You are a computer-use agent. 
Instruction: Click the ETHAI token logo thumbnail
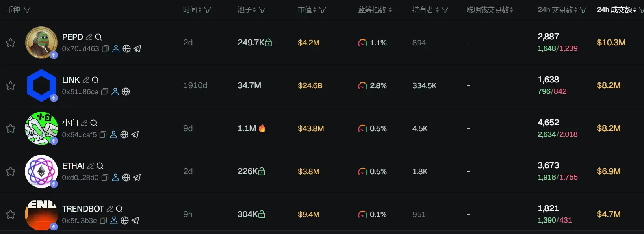tap(41, 171)
